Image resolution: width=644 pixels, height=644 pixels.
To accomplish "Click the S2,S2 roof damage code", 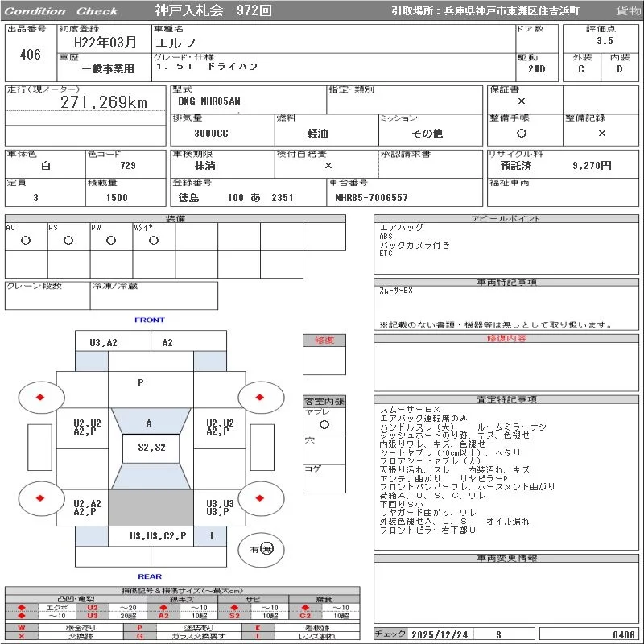I will pos(151,448).
